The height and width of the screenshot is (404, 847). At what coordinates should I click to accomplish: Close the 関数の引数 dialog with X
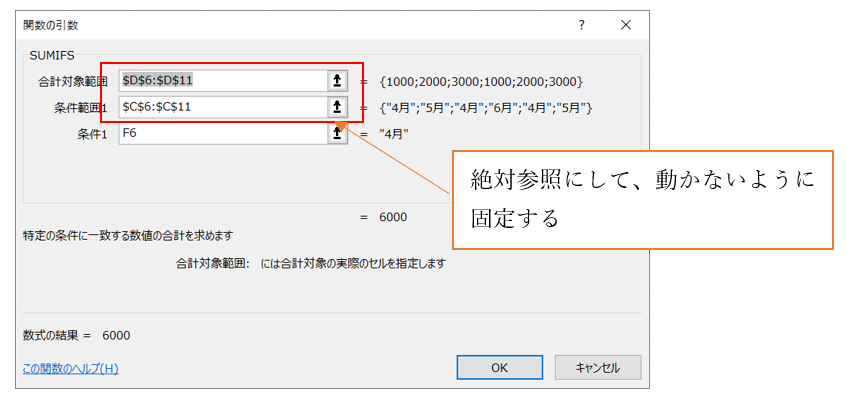point(626,24)
